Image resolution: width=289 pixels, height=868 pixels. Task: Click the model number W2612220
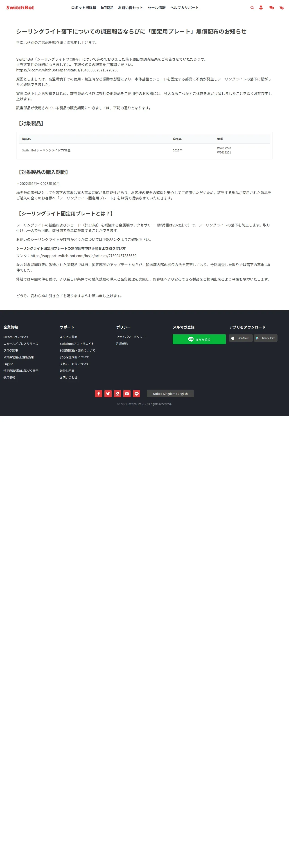click(224, 148)
